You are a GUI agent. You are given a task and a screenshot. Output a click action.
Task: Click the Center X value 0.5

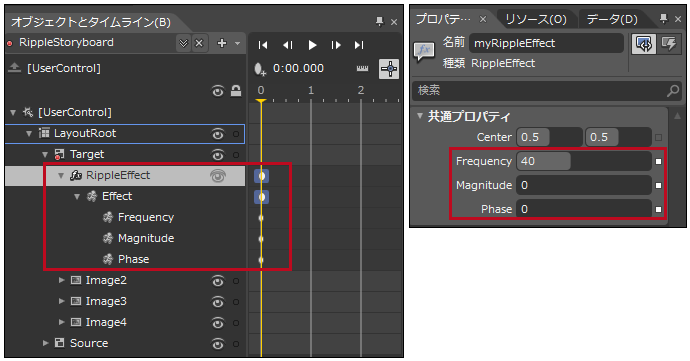click(x=549, y=137)
